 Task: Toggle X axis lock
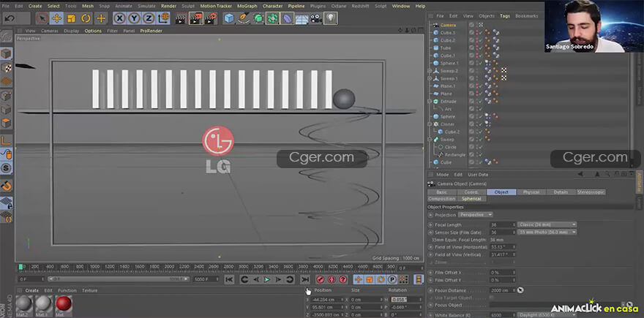pos(119,18)
